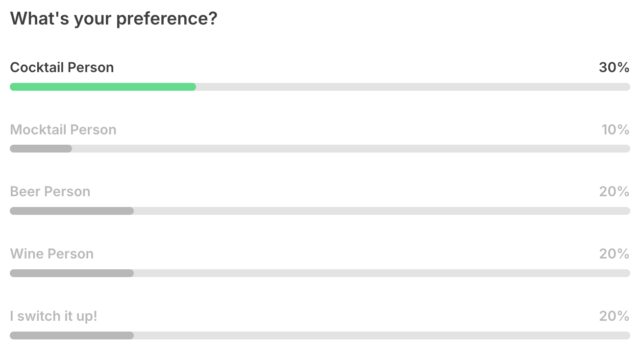Click the 20% value beside Wine Person

pyautogui.click(x=614, y=254)
